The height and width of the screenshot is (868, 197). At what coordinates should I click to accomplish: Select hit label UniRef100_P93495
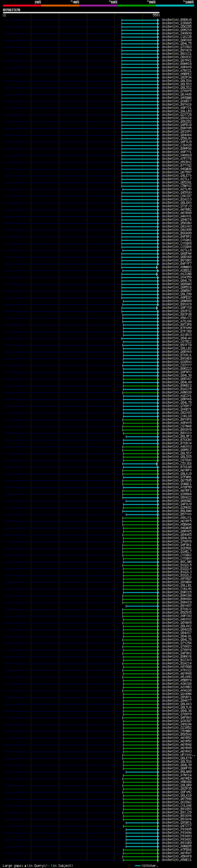[x=177, y=829]
